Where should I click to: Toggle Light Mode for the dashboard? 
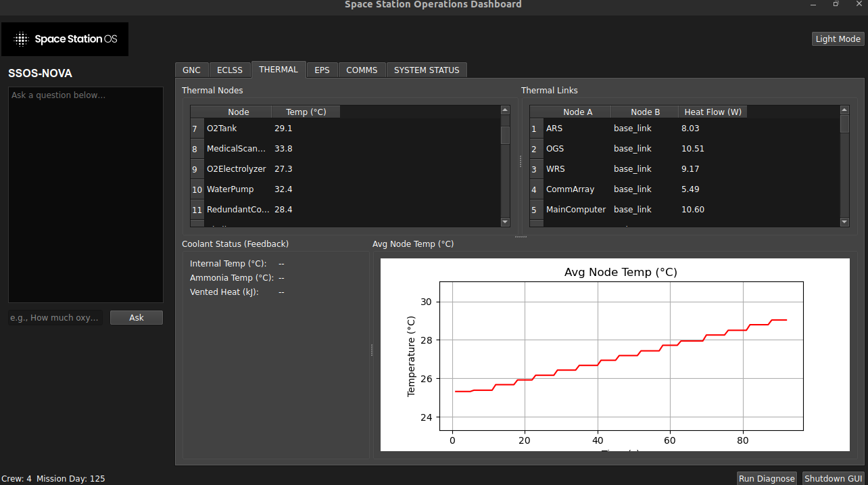(837, 39)
